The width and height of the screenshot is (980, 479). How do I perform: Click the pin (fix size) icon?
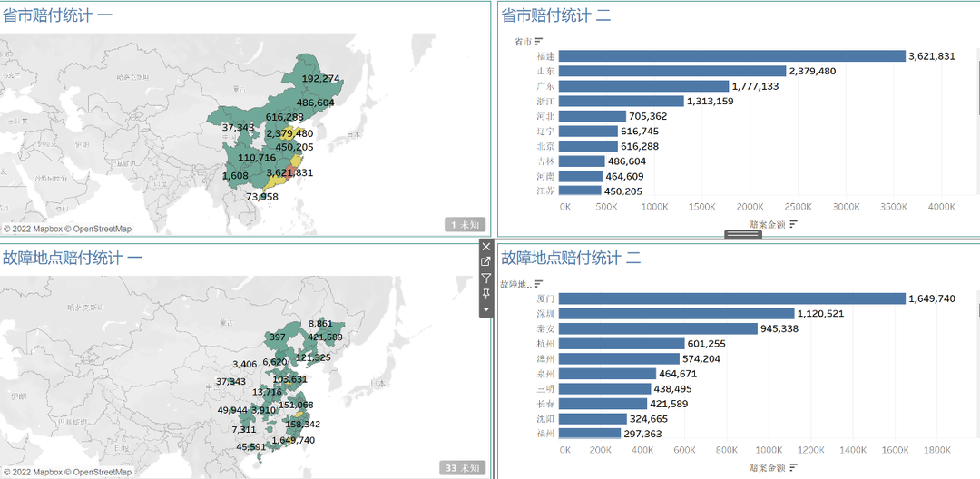coord(486,294)
